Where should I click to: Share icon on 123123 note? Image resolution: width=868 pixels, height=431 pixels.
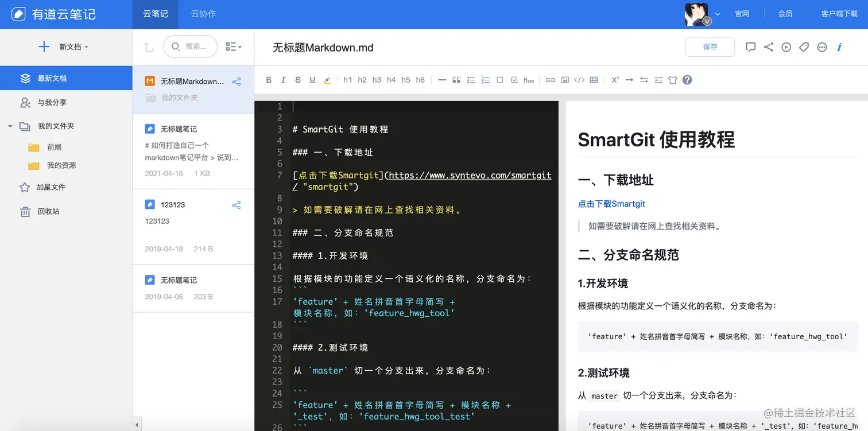click(x=236, y=205)
